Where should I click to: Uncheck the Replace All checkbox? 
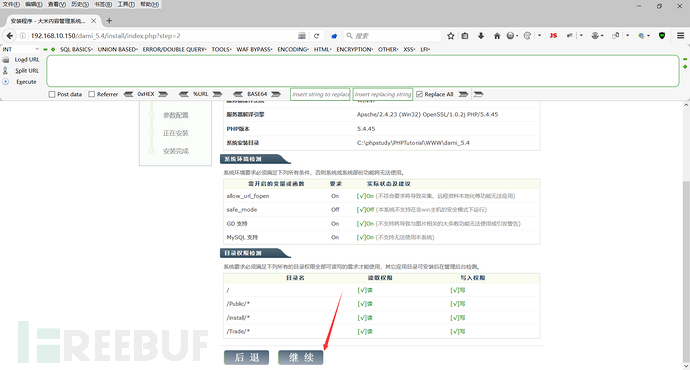tap(419, 94)
